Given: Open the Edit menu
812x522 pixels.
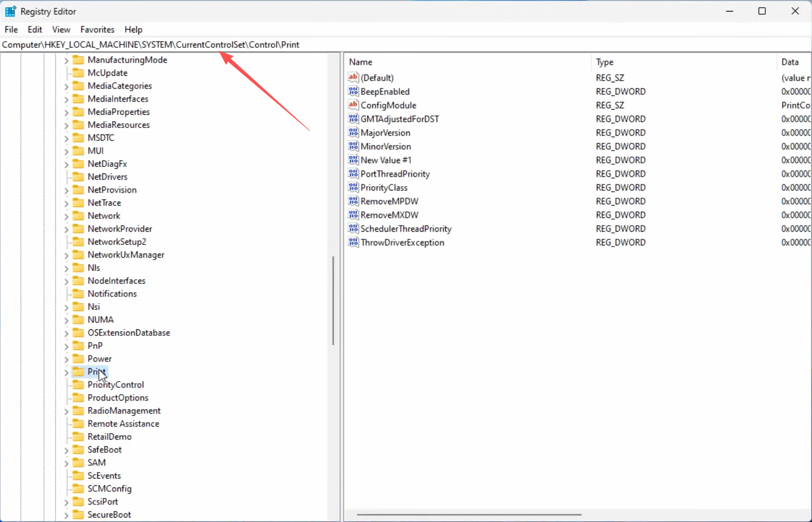Looking at the screenshot, I should pos(35,30).
